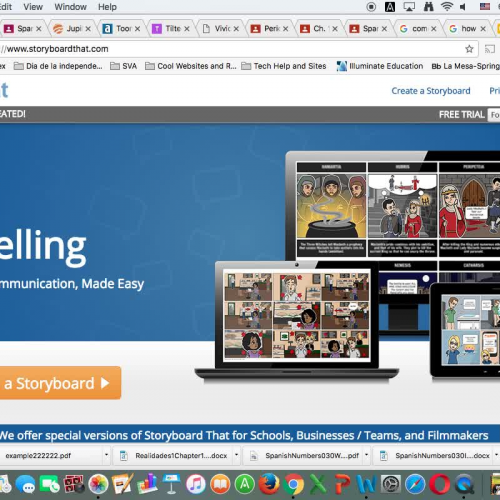Click the orange 'a Storyboard' button
Image resolution: width=500 pixels, height=500 pixels.
[x=60, y=383]
